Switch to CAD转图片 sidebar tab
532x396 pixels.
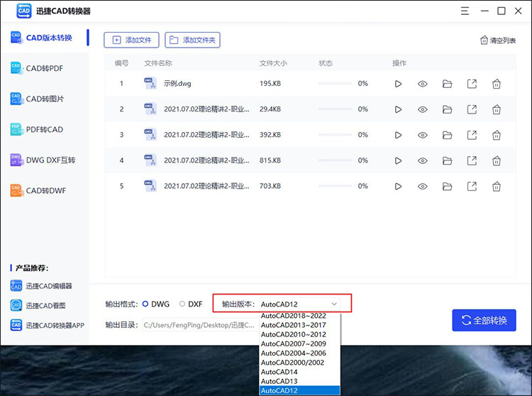pyautogui.click(x=45, y=99)
